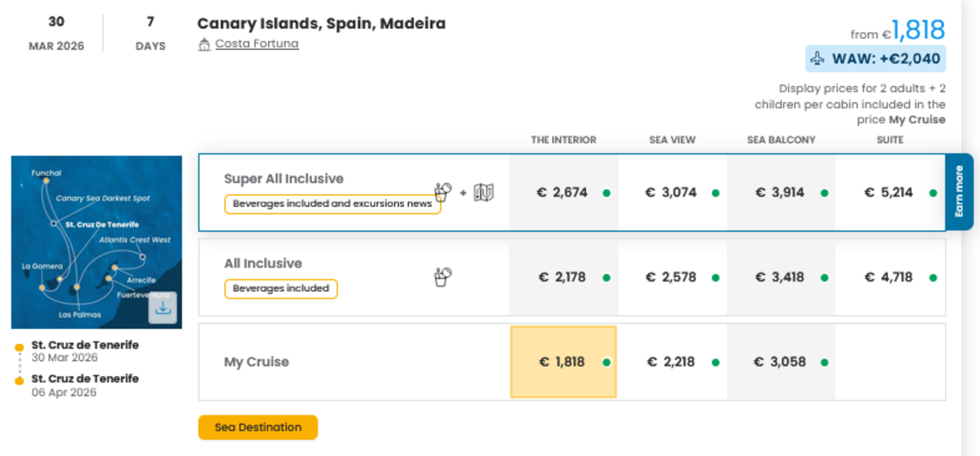980x456 pixels.
Task: Open the Costa Fortuna link
Action: click(256, 43)
